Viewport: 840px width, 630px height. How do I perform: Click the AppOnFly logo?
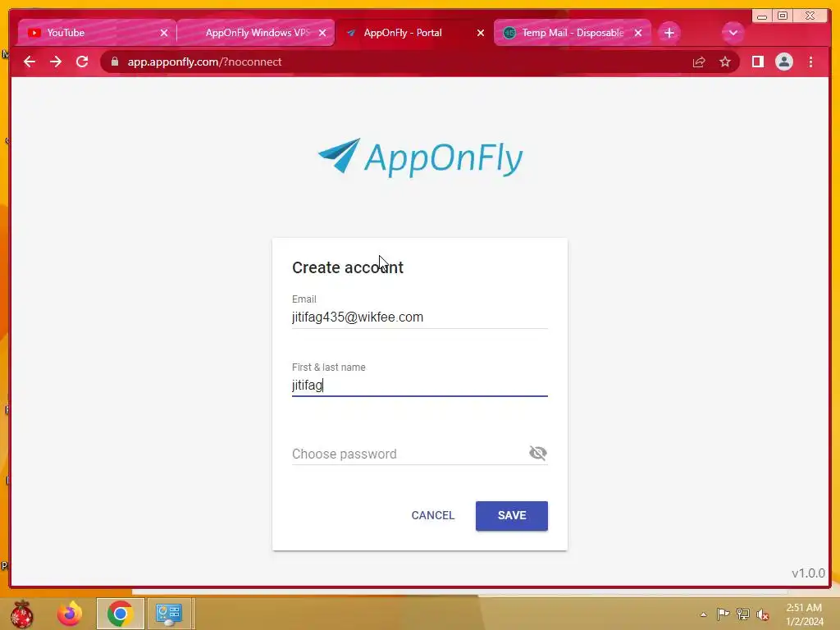(421, 157)
